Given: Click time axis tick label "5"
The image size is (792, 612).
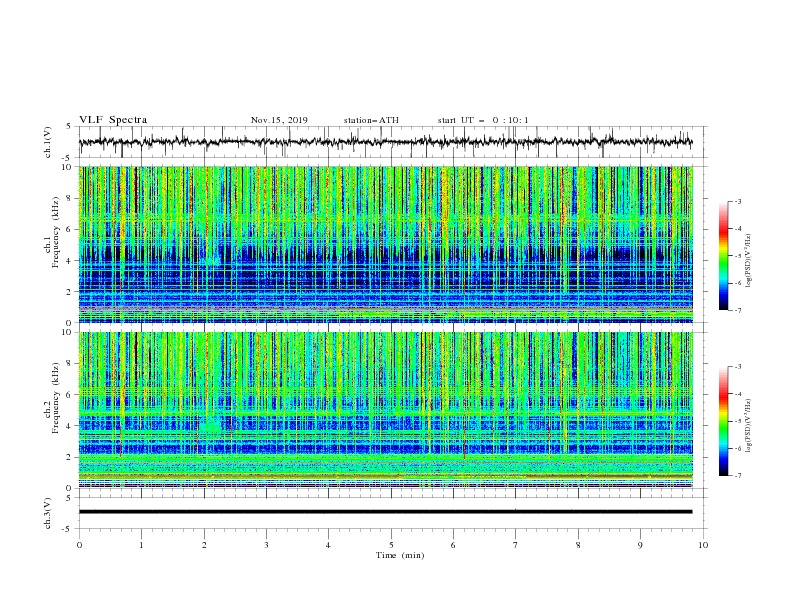Looking at the screenshot, I should click(391, 545).
